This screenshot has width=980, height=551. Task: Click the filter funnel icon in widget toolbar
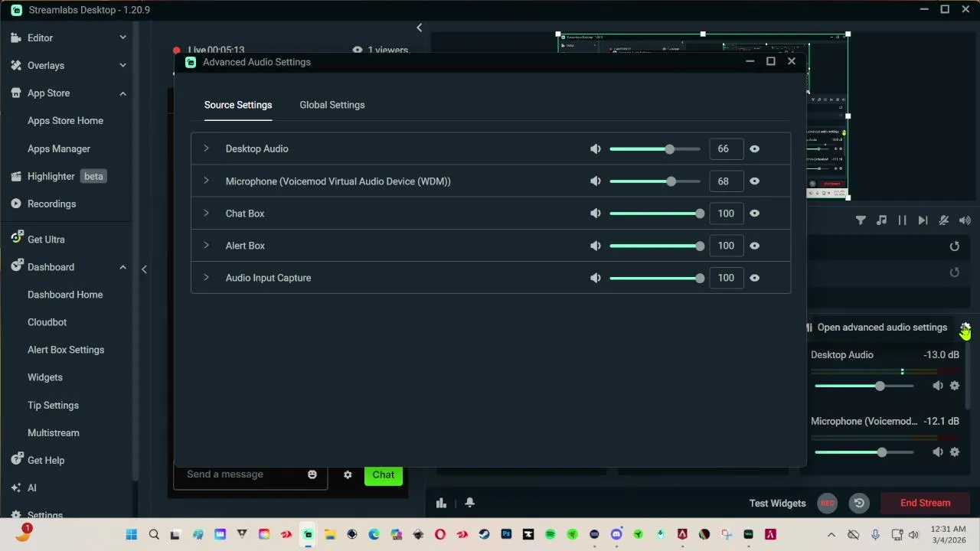coord(861,220)
